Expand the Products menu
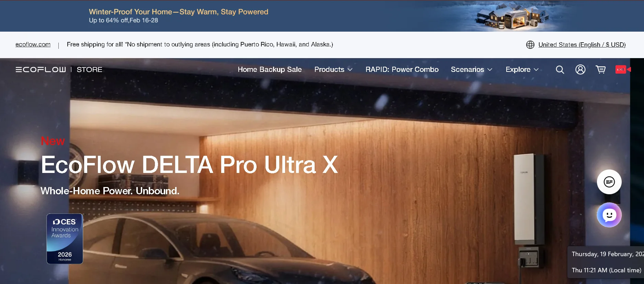 (x=334, y=69)
